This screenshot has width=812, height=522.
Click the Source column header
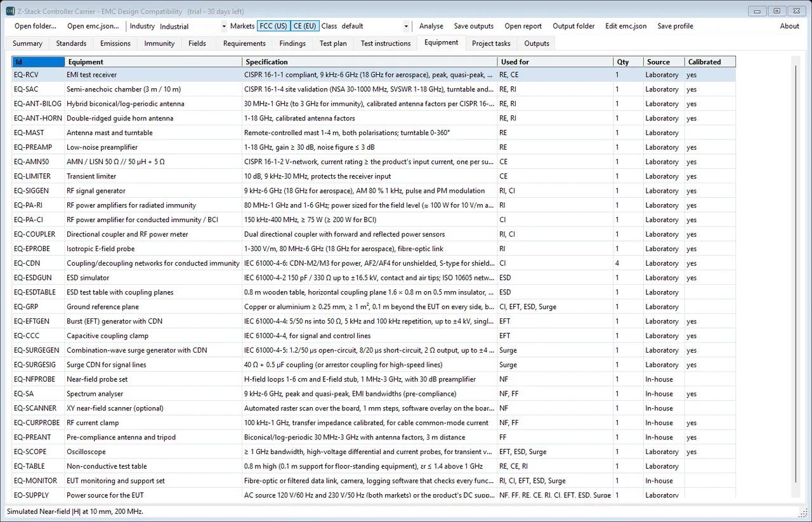pyautogui.click(x=664, y=62)
